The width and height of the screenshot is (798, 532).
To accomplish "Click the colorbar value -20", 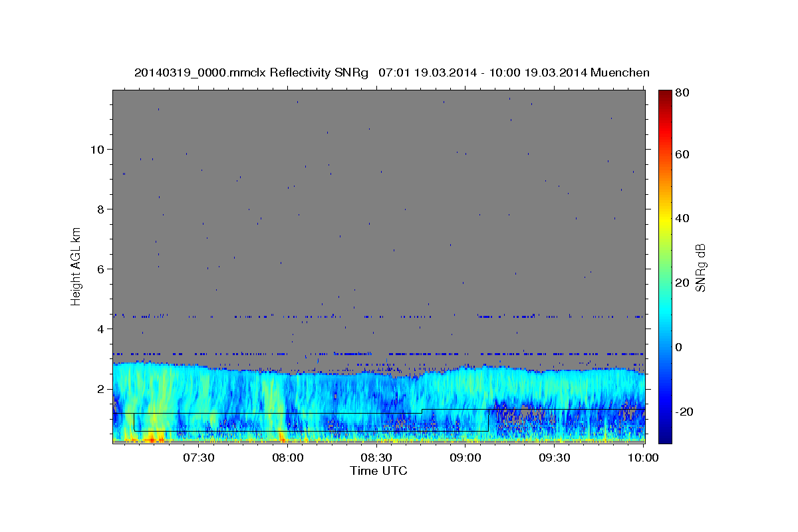I will (684, 412).
